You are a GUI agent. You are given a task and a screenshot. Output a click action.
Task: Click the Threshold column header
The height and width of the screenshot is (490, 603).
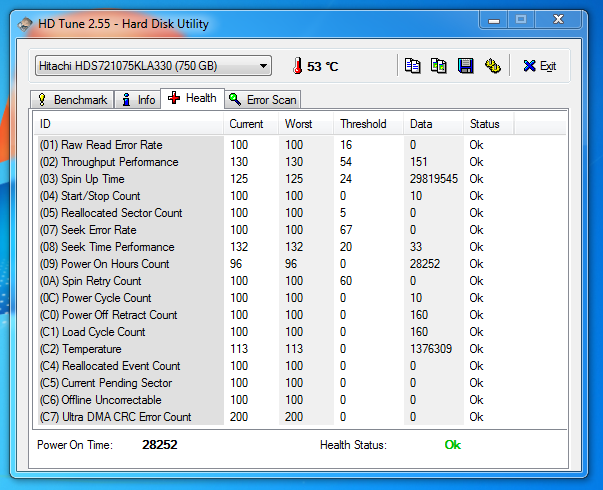click(369, 124)
